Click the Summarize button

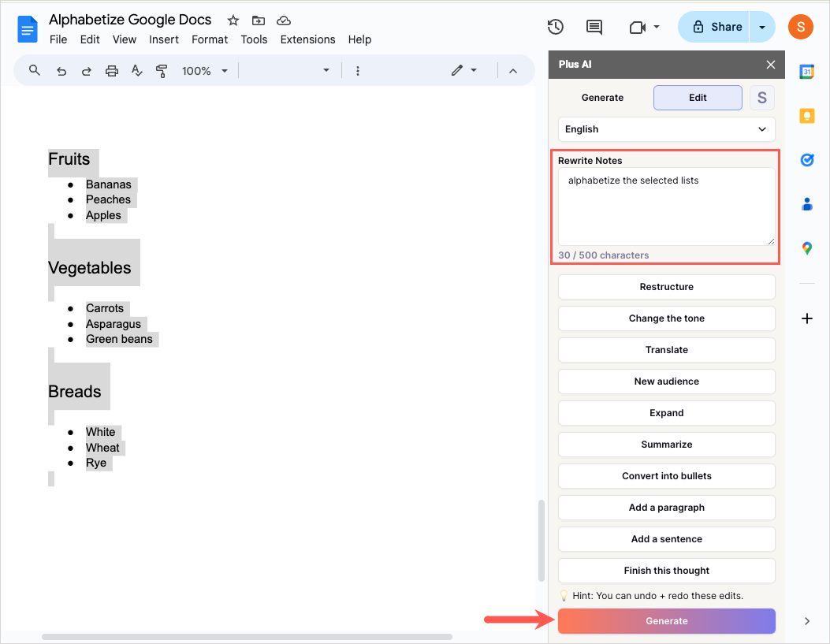[666, 445]
